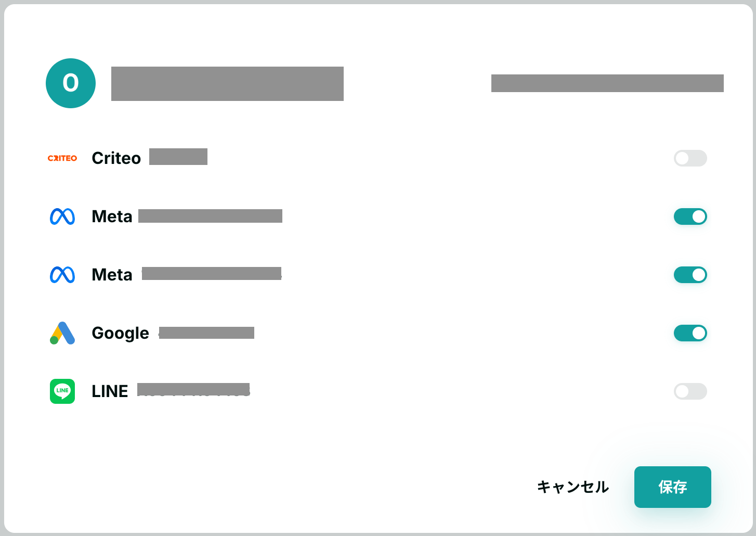Viewport: 756px width, 536px height.
Task: Click the first Meta logo icon
Action: point(62,216)
